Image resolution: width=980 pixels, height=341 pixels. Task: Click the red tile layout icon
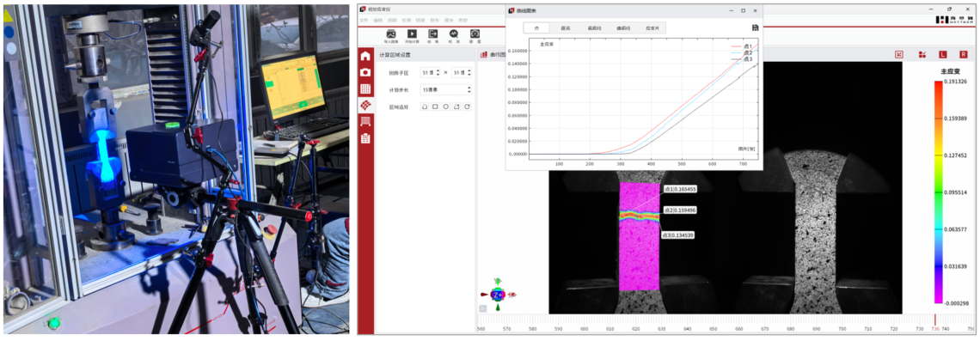coord(922,55)
